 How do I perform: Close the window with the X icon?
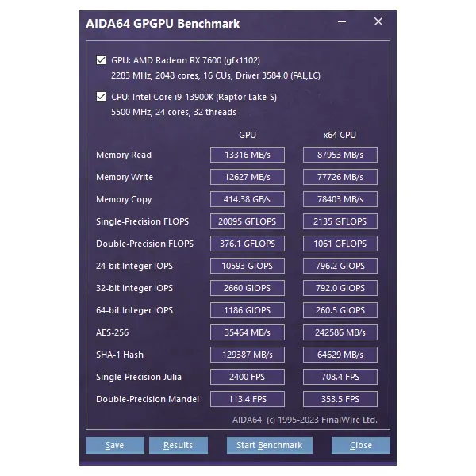click(378, 21)
